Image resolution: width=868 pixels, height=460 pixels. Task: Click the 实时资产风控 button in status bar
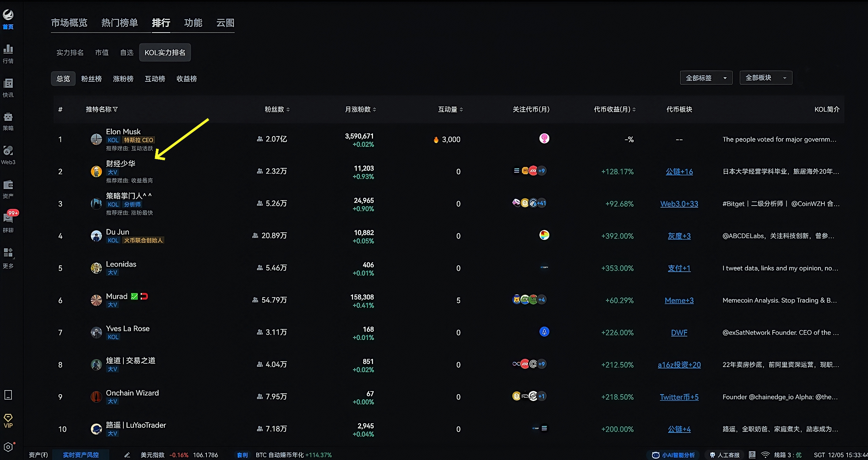click(x=81, y=455)
